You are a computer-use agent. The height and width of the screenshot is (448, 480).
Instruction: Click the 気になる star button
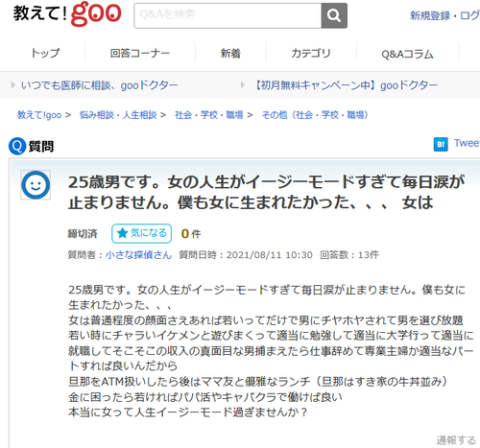pos(141,233)
